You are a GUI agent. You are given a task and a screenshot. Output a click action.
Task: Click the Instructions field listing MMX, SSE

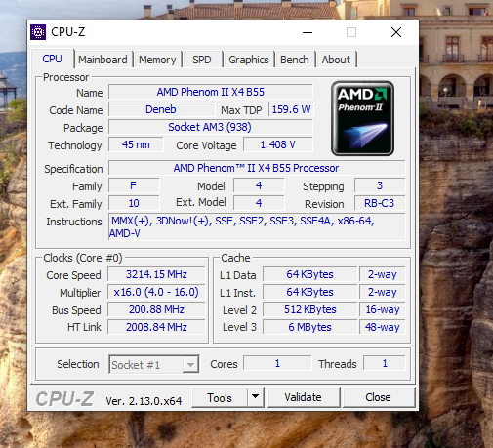tap(257, 226)
